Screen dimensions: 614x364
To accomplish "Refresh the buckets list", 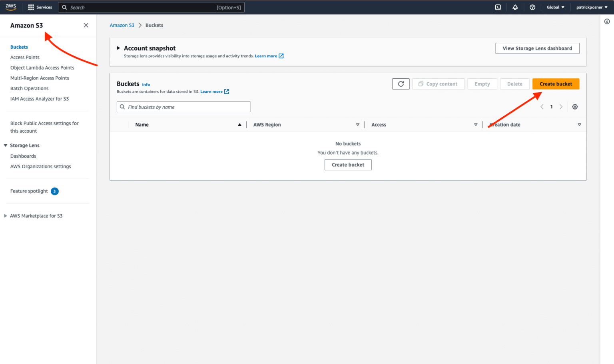I will 401,84.
